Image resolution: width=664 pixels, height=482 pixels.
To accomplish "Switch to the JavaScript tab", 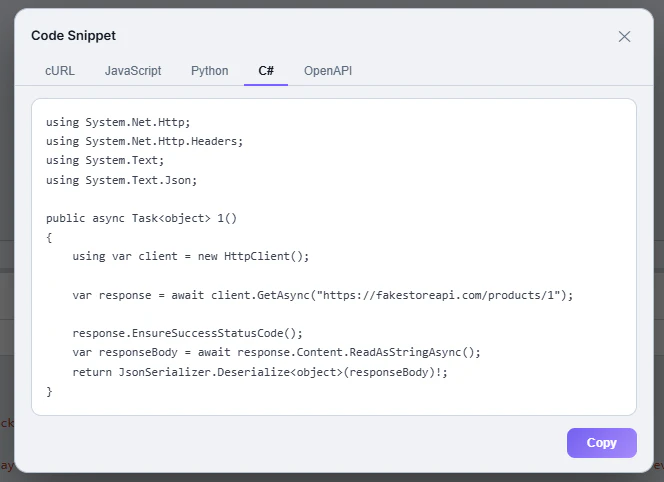I will coord(133,71).
